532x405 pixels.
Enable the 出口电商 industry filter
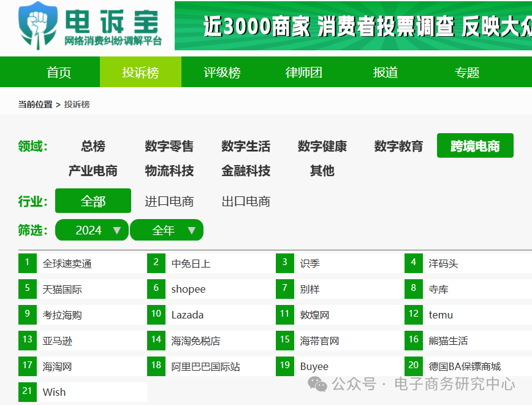pyautogui.click(x=245, y=201)
